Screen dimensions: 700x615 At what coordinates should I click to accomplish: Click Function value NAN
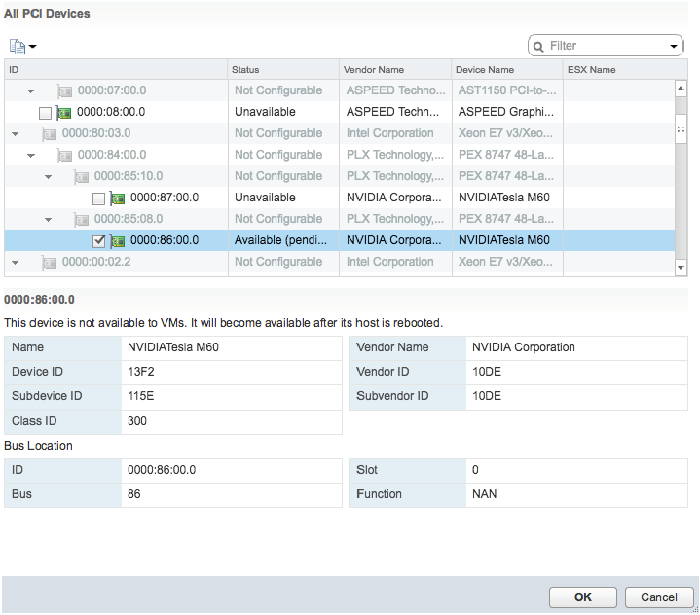point(485,494)
